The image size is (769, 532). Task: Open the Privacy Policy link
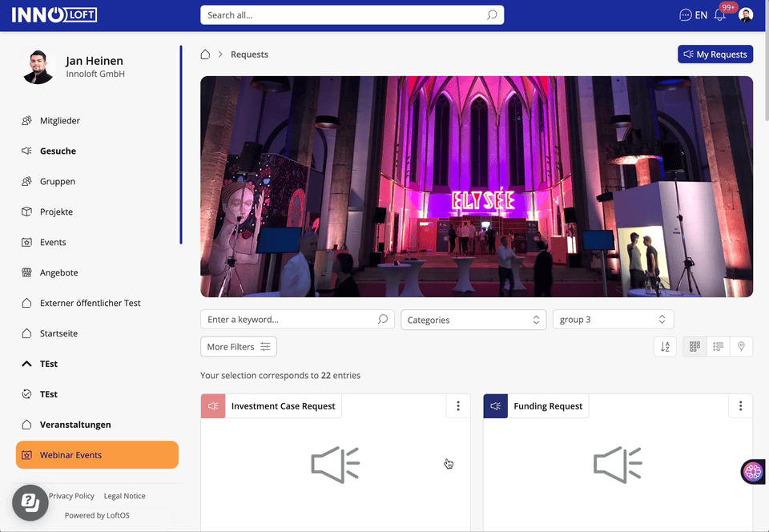(x=71, y=496)
